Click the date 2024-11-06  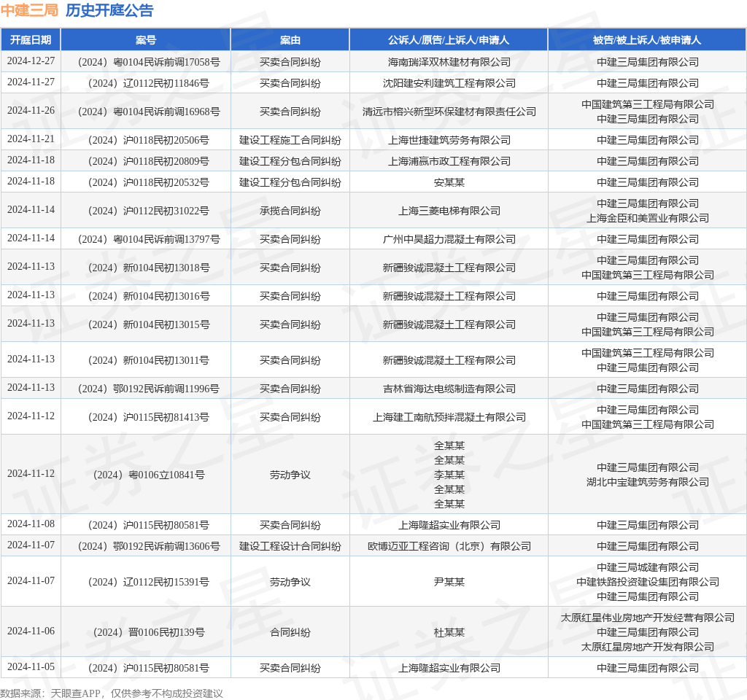(31, 631)
